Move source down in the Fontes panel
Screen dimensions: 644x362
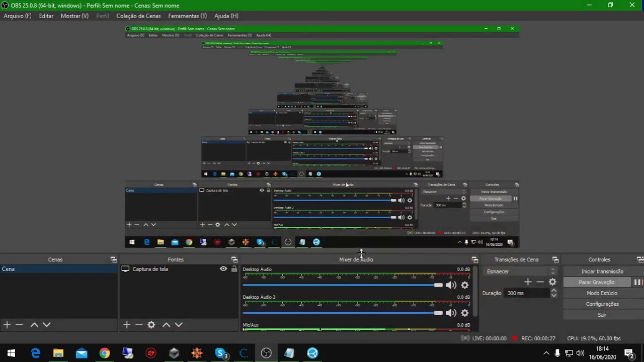(x=179, y=325)
